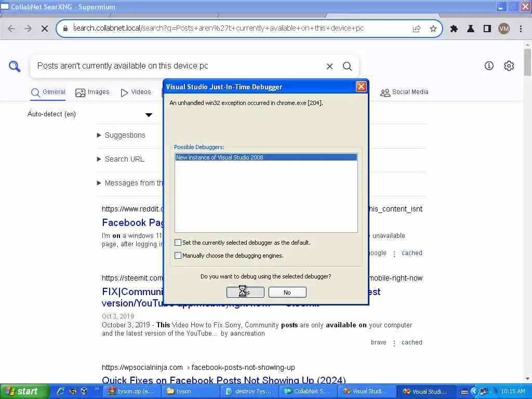Open the Auto-detect (en) language dropdown

point(90,114)
